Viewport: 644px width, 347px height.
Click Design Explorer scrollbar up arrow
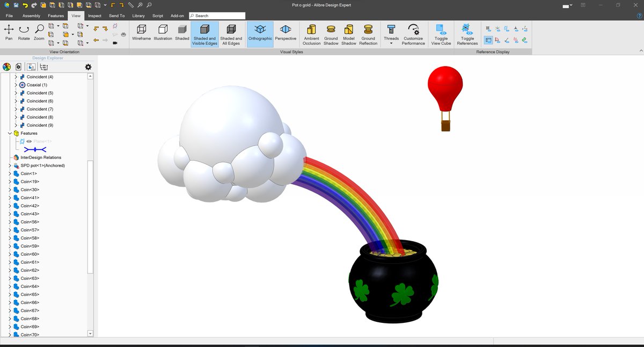point(90,76)
